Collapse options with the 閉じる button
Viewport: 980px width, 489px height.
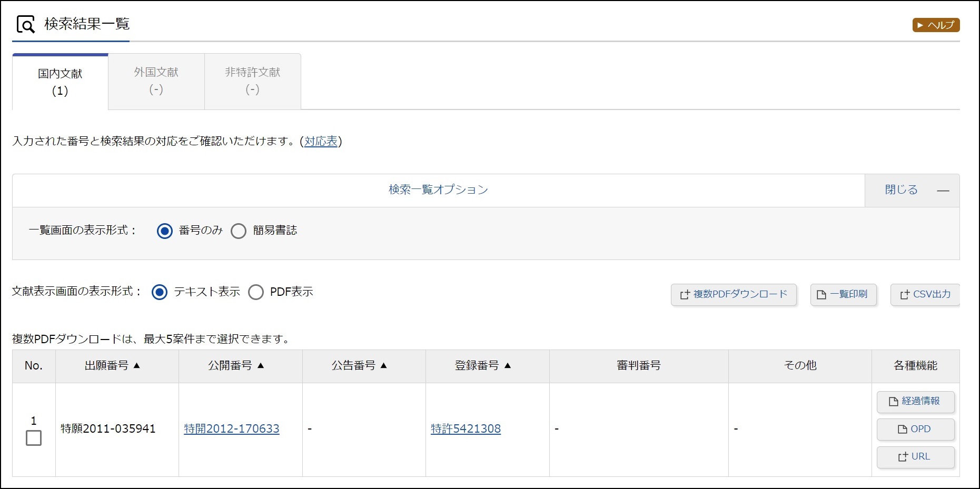coord(912,190)
